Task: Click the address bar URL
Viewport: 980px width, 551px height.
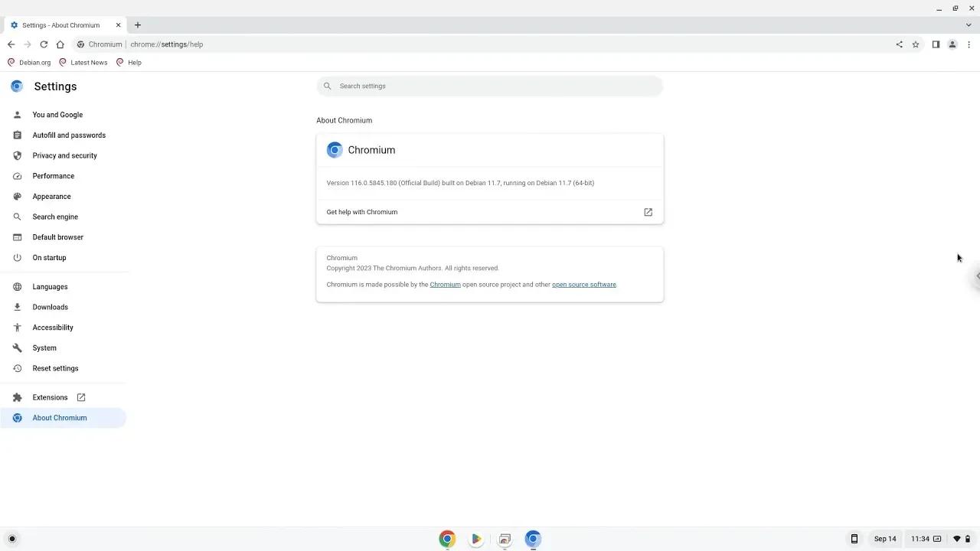Action: point(167,44)
